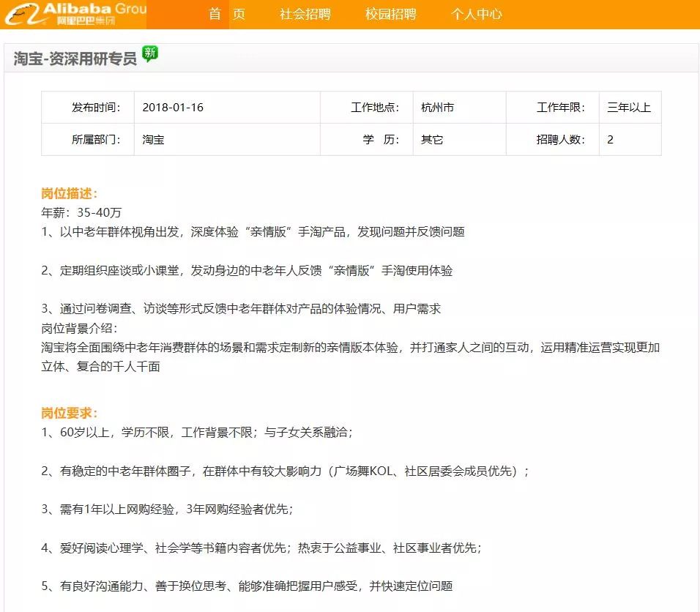This screenshot has height=612, width=700.
Task: Click the 招聘人数 label in table
Action: click(560, 139)
